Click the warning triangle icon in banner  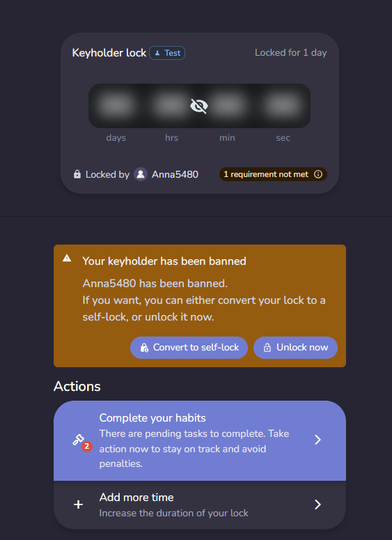coord(67,258)
